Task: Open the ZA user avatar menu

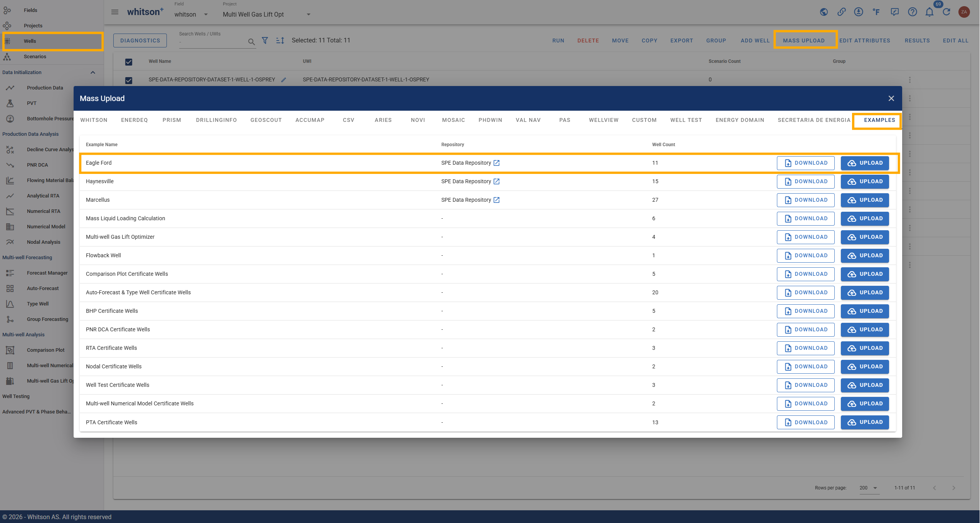Action: 964,12
